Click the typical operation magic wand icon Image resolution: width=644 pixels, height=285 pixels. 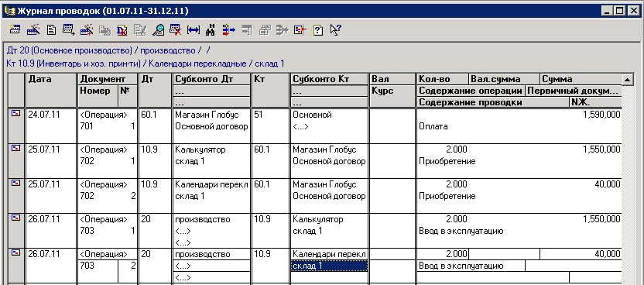click(33, 29)
